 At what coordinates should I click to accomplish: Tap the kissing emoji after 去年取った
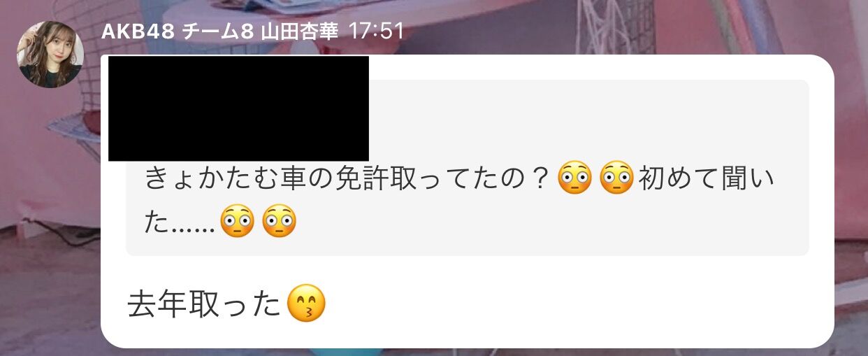307,305
